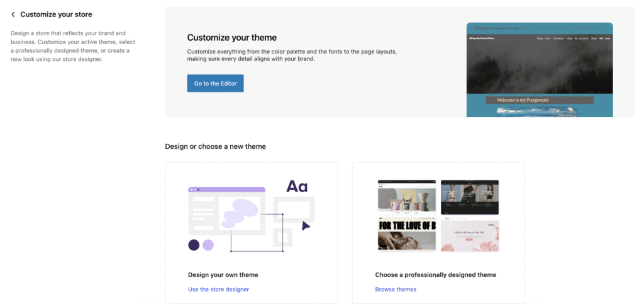Click the back arrow beside Customize your store
The image size is (644, 304).
coord(13,14)
